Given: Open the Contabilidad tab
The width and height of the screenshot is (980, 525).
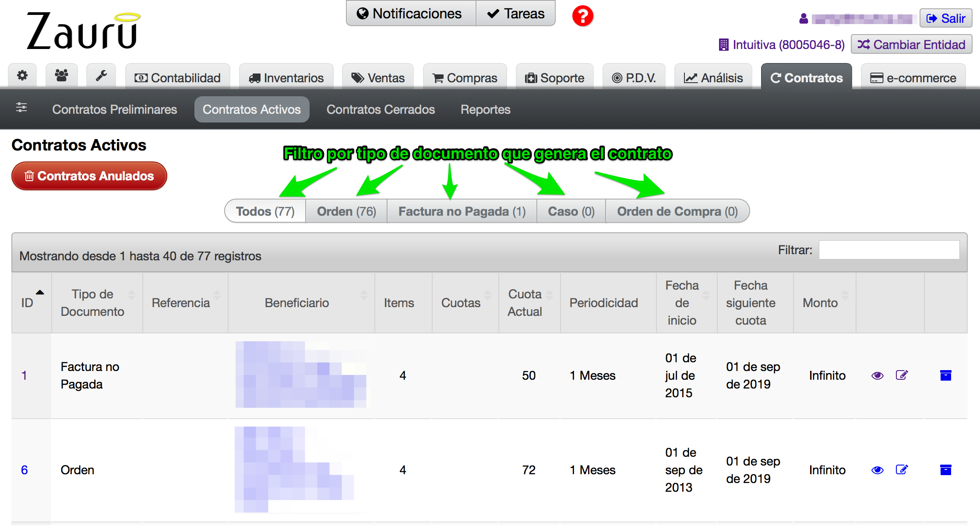Looking at the screenshot, I should tap(177, 77).
